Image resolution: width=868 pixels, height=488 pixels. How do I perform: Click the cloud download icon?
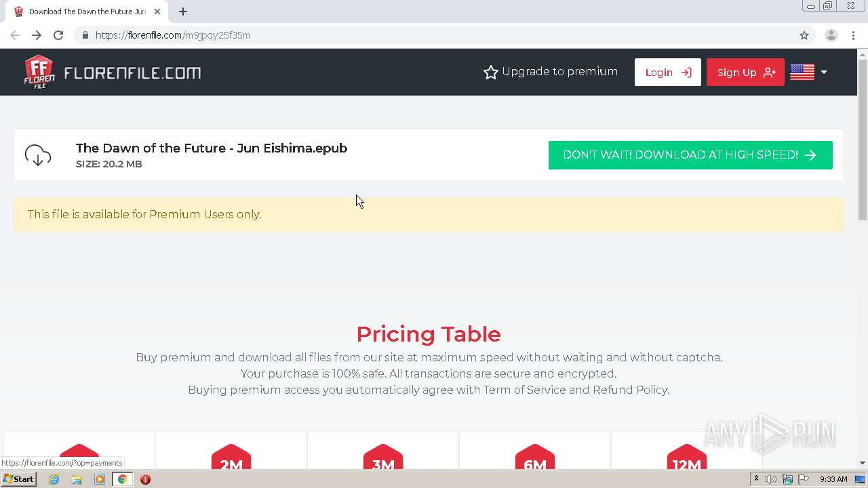pos(38,155)
